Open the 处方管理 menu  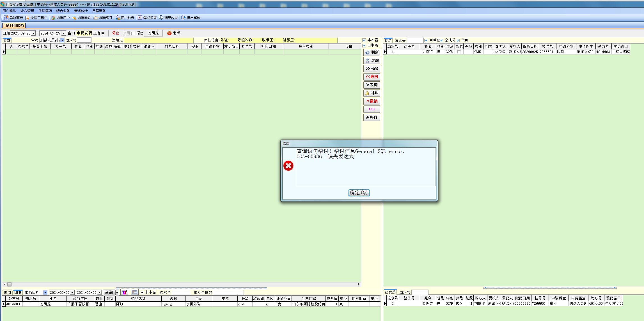pyautogui.click(x=27, y=11)
